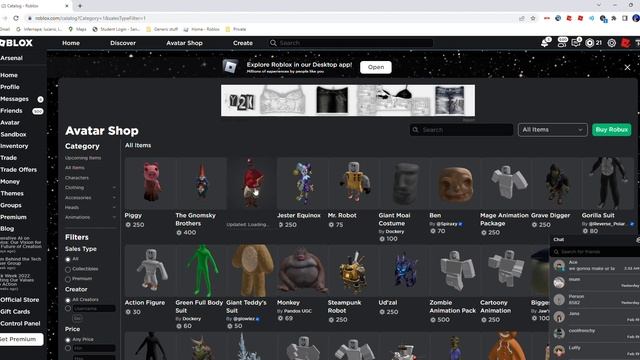This screenshot has height=360, width=640.
Task: Select the Min price range radio
Action: 68,348
